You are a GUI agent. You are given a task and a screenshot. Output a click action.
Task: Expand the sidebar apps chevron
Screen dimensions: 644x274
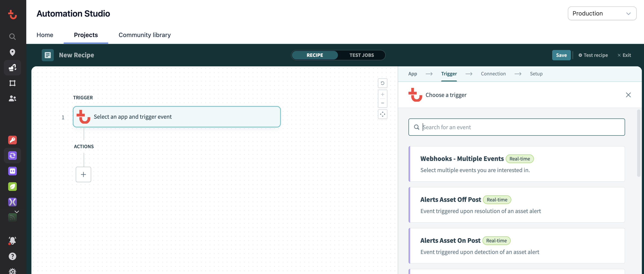point(17,212)
